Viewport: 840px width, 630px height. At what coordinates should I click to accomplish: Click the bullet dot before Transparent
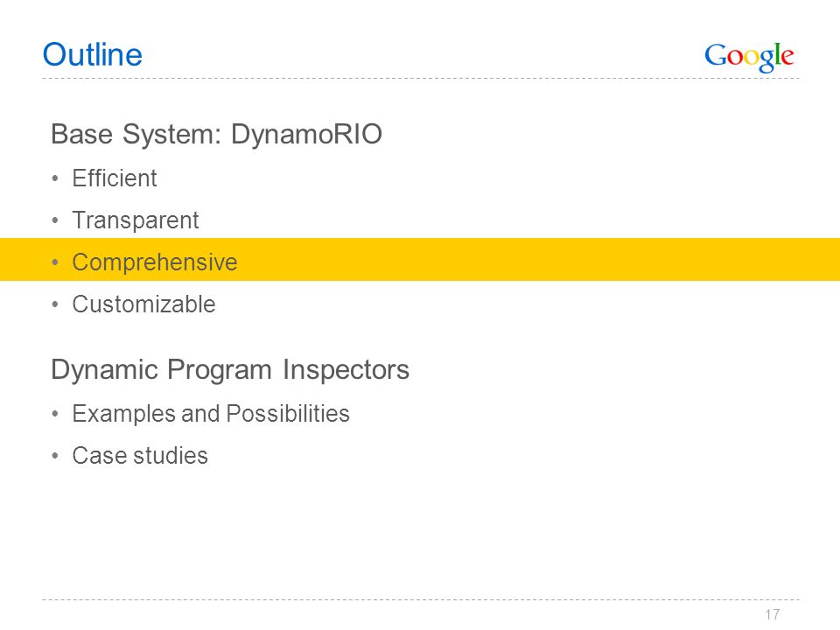point(54,220)
